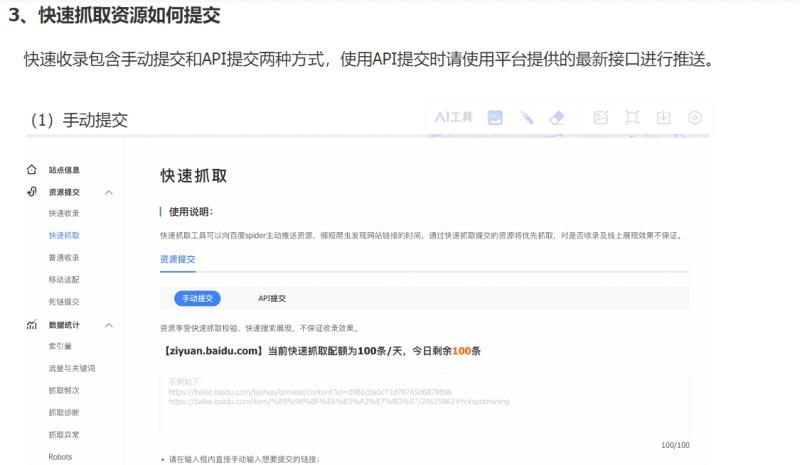Select the 资源提交 sidebar heading

coord(64,192)
